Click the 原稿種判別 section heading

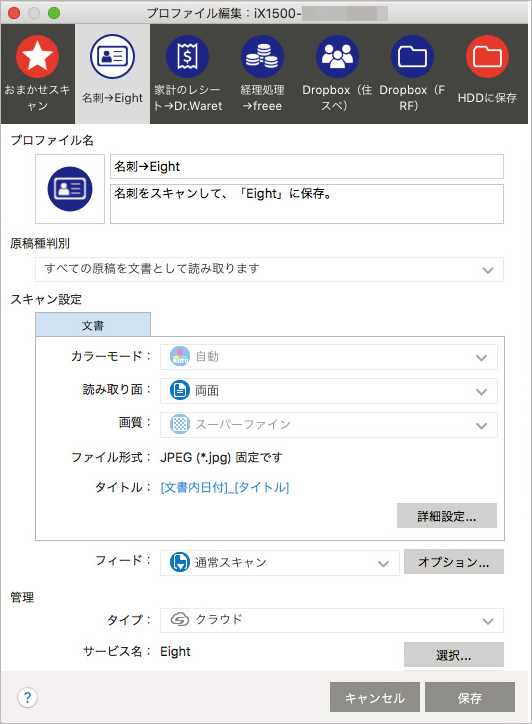(x=40, y=243)
